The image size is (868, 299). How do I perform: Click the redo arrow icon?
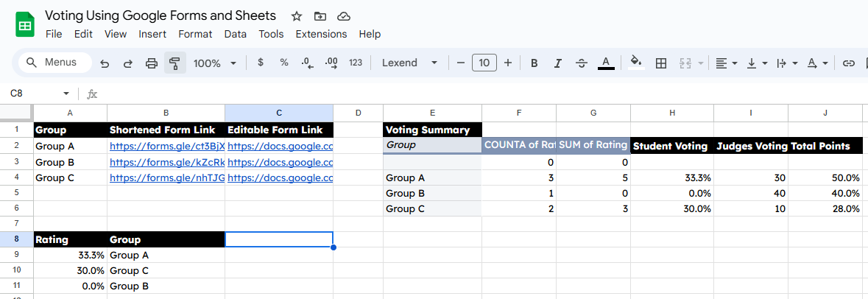[127, 63]
